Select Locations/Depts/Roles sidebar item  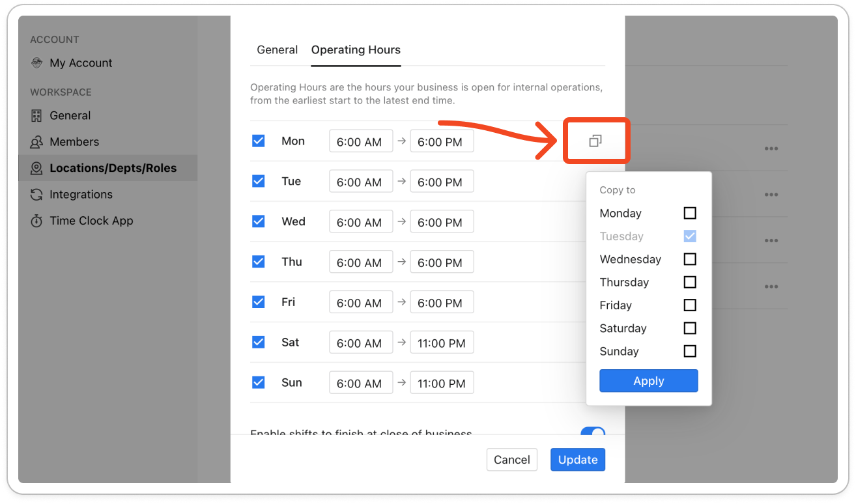click(x=107, y=168)
